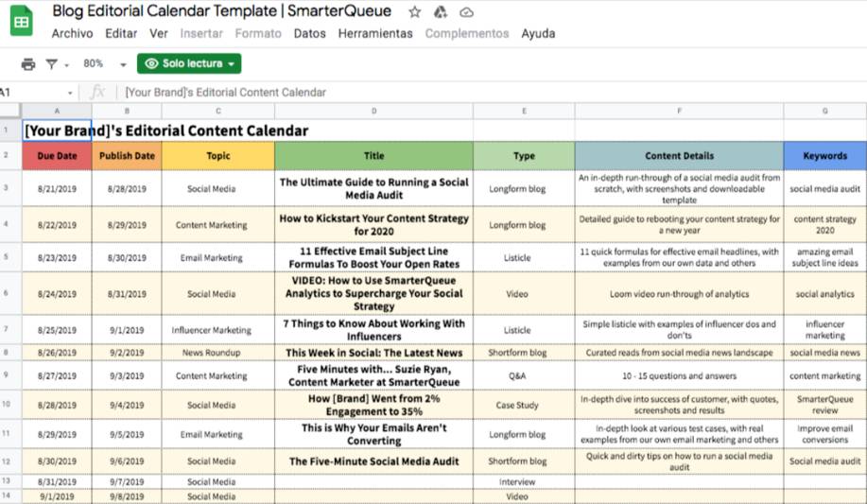Screen dimensions: 867x504
Task: Select column F header
Action: coord(679,111)
